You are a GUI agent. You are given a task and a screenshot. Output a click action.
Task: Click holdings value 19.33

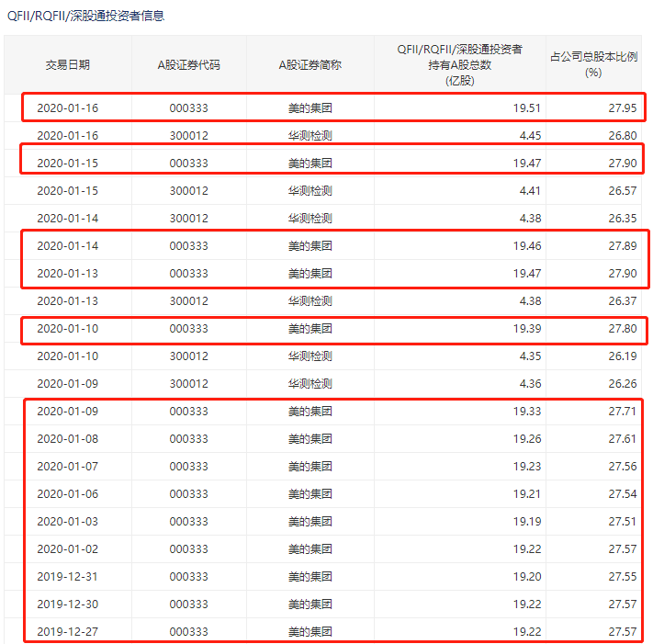(527, 412)
